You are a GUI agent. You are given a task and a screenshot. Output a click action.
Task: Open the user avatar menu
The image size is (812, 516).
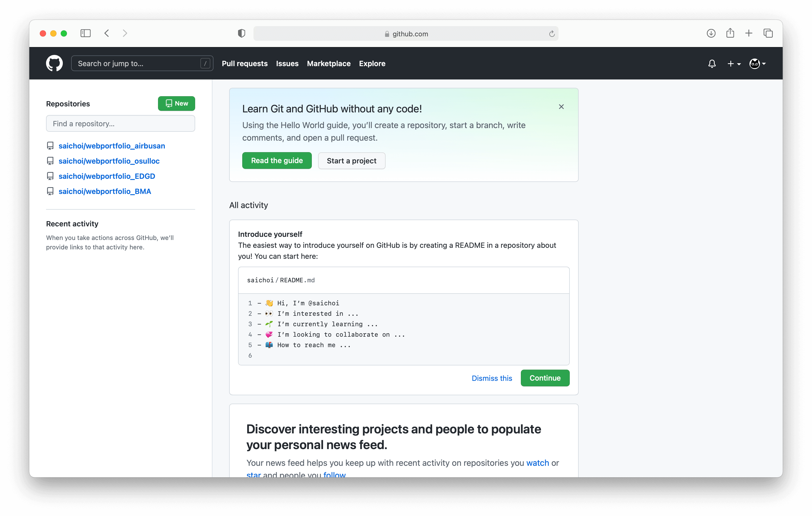pyautogui.click(x=757, y=63)
